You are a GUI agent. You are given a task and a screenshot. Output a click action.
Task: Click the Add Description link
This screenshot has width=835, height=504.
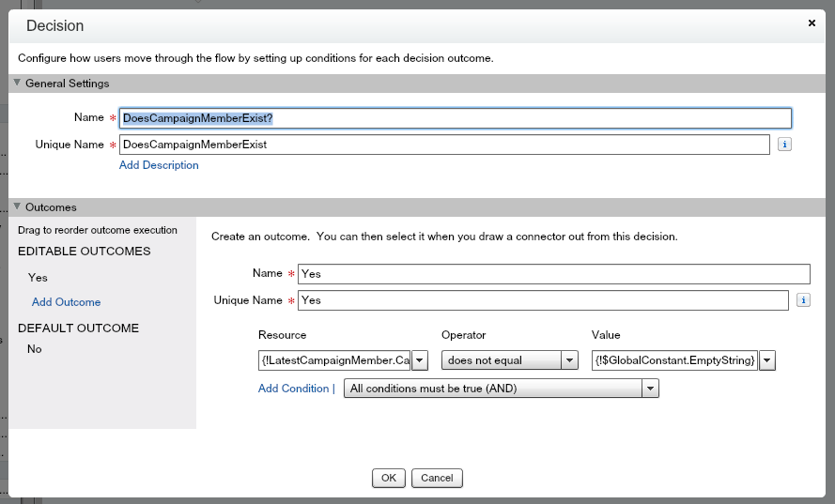(x=159, y=165)
